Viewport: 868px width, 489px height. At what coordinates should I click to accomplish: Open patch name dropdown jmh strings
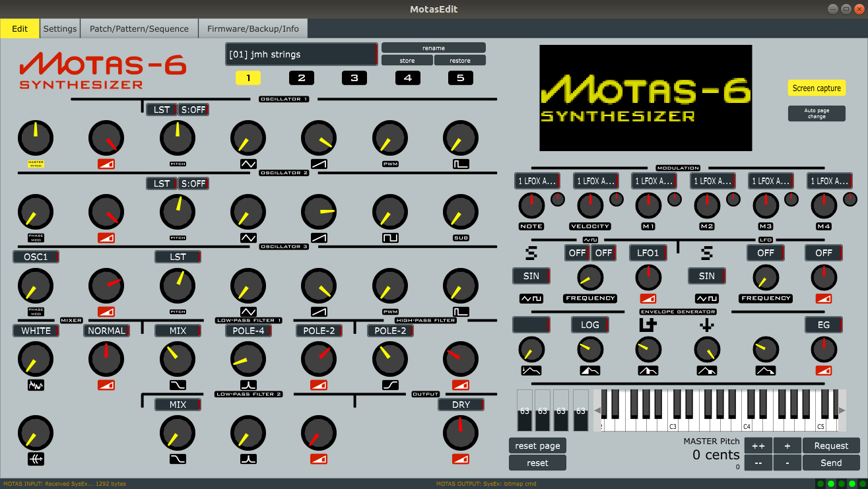pos(302,54)
